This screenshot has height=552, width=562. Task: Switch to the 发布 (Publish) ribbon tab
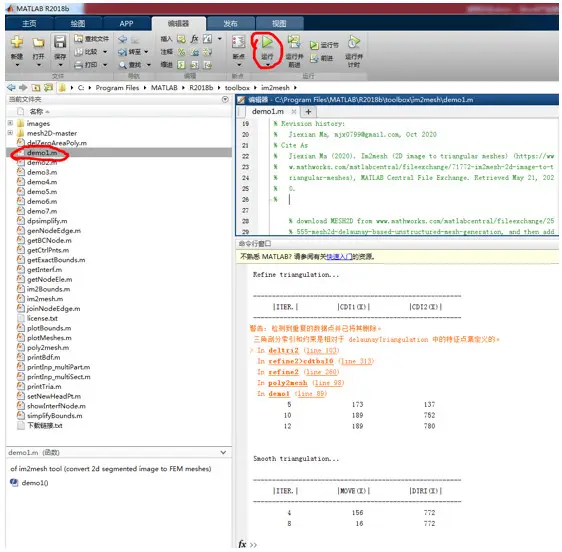[230, 24]
